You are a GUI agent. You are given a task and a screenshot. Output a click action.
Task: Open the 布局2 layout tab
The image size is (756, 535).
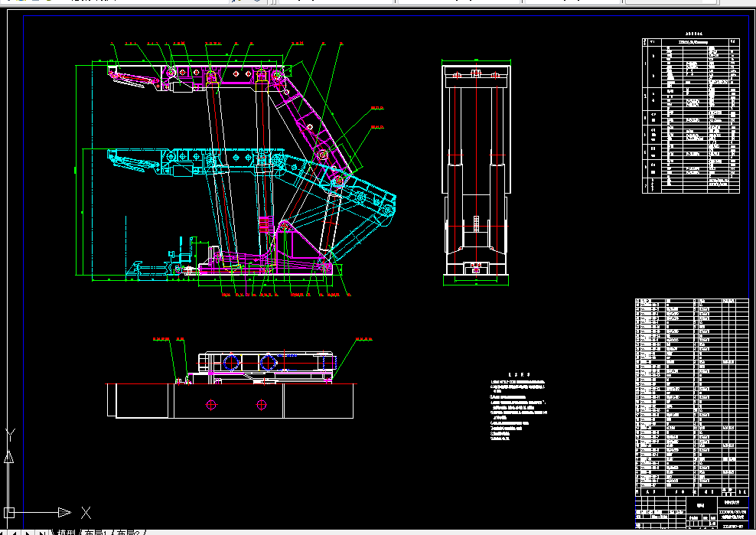coord(129,533)
